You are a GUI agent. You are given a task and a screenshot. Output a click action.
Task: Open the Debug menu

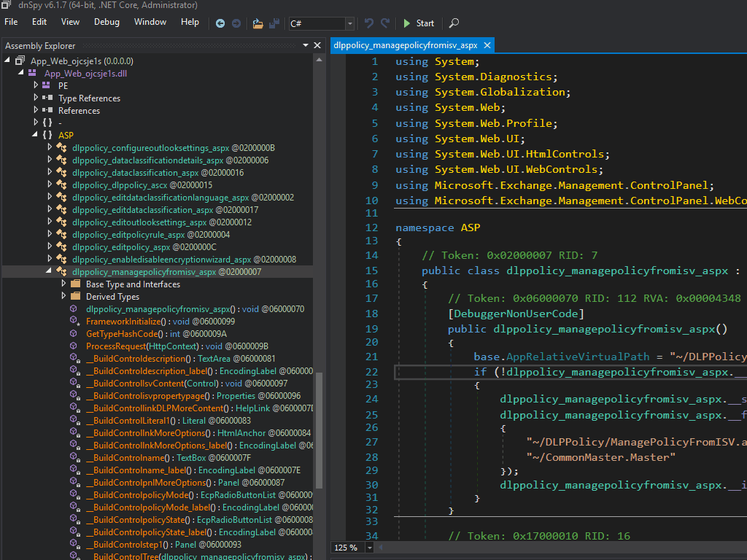pyautogui.click(x=107, y=22)
